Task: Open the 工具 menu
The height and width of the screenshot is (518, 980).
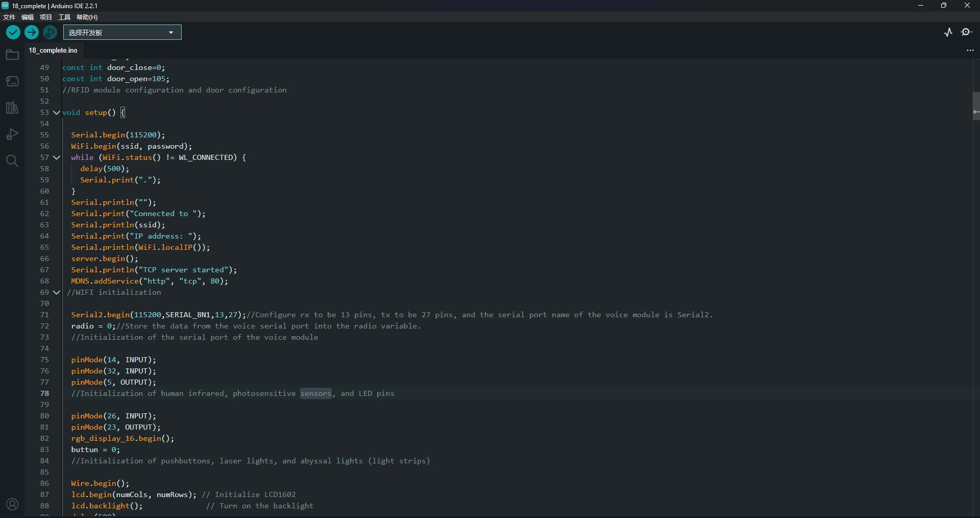Action: pos(63,17)
